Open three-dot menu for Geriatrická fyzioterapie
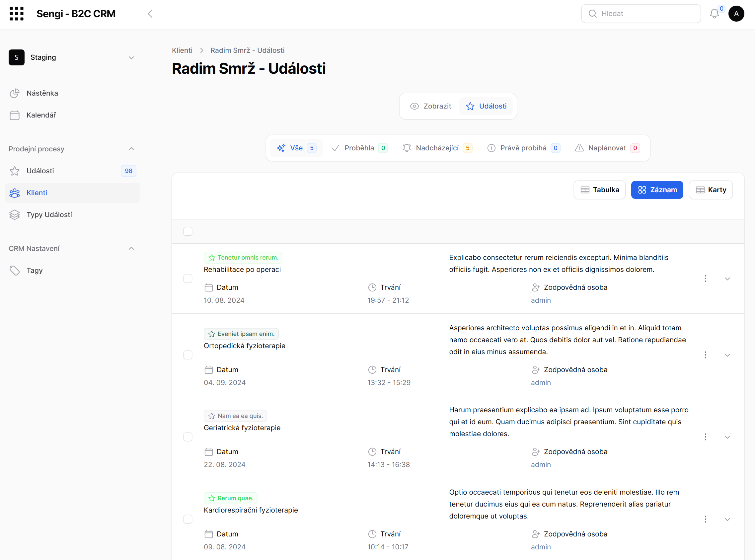The height and width of the screenshot is (560, 755). (706, 437)
